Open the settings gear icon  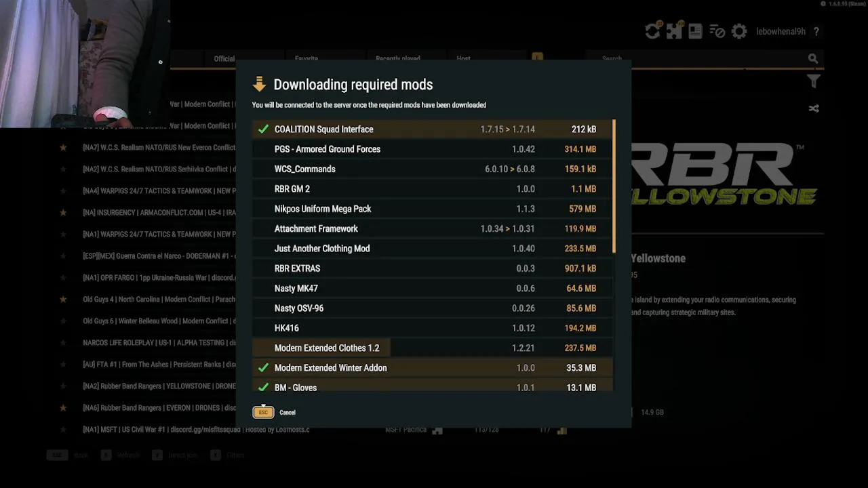tap(739, 31)
